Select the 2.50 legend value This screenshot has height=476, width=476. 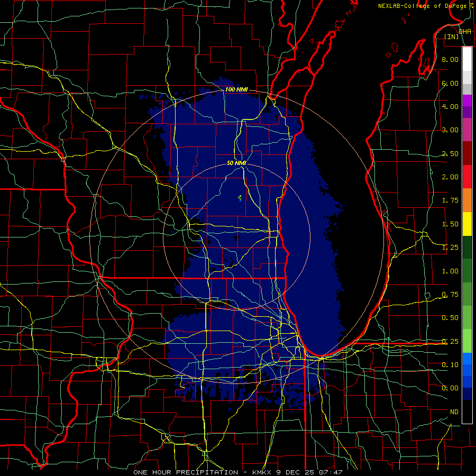point(450,153)
